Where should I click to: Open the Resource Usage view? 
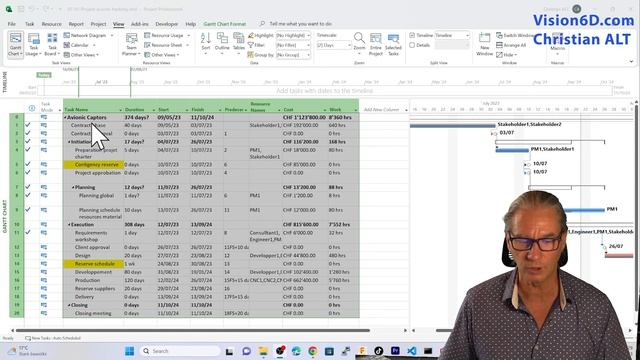coord(167,36)
